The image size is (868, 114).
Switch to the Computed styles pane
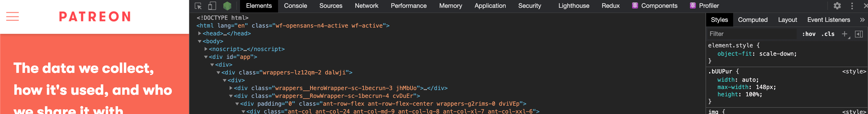click(x=752, y=20)
